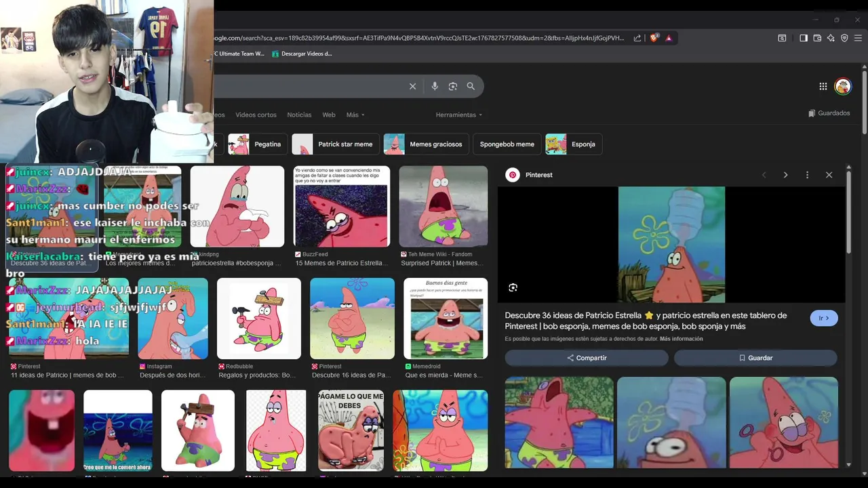Open three-dot options in image preview
868x488 pixels.
(807, 175)
